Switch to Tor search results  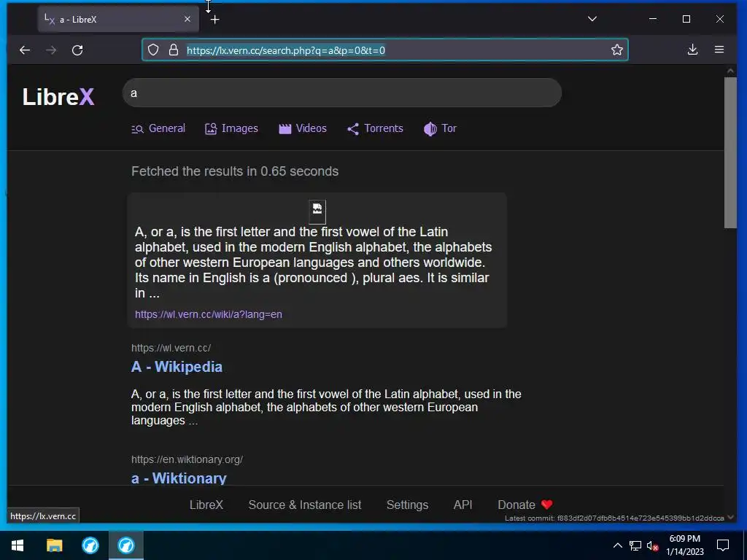[440, 128]
